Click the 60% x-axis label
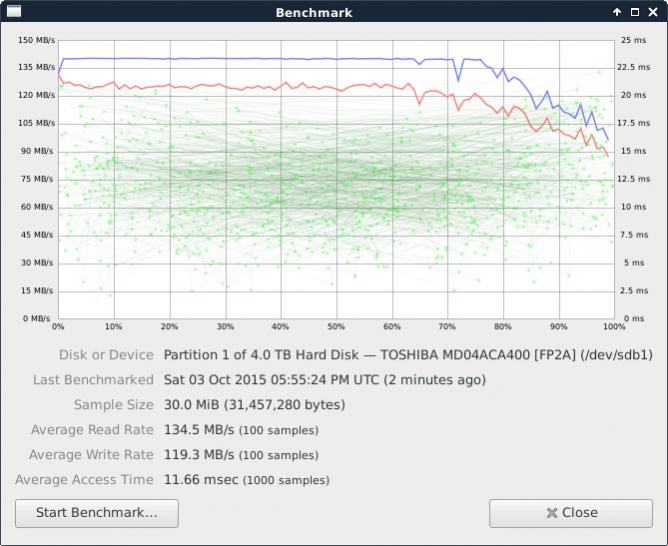This screenshot has height=546, width=668. (392, 327)
